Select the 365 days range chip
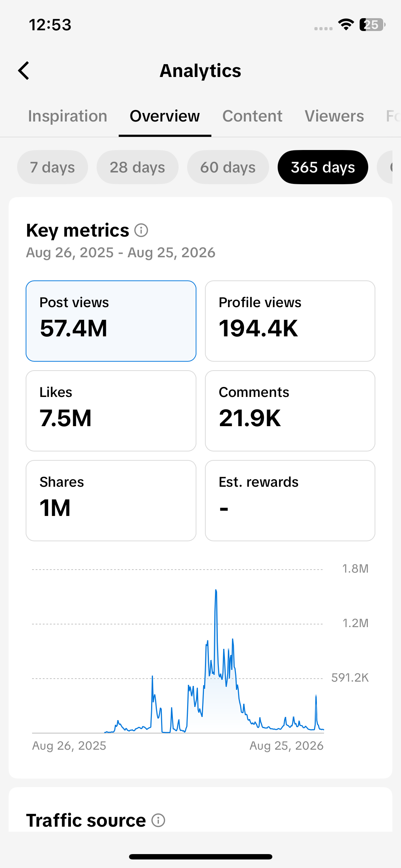 (x=323, y=167)
